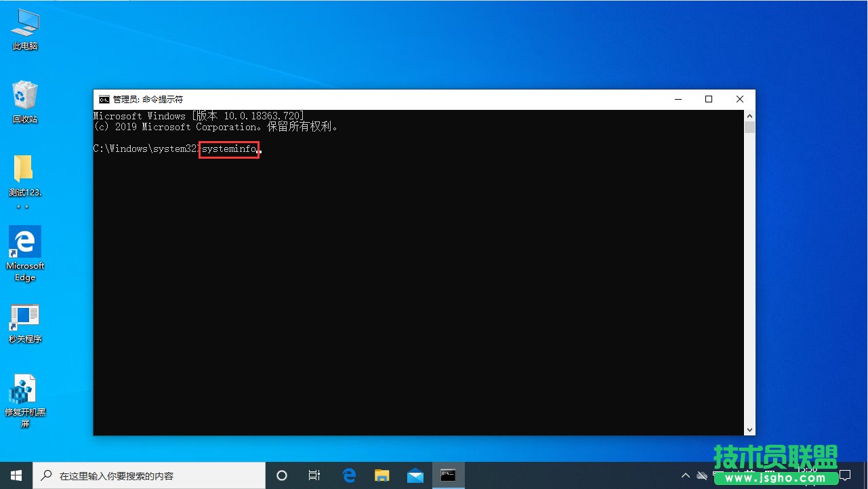868x489 pixels.
Task: Select the Command Prompt taskbar icon
Action: 448,475
